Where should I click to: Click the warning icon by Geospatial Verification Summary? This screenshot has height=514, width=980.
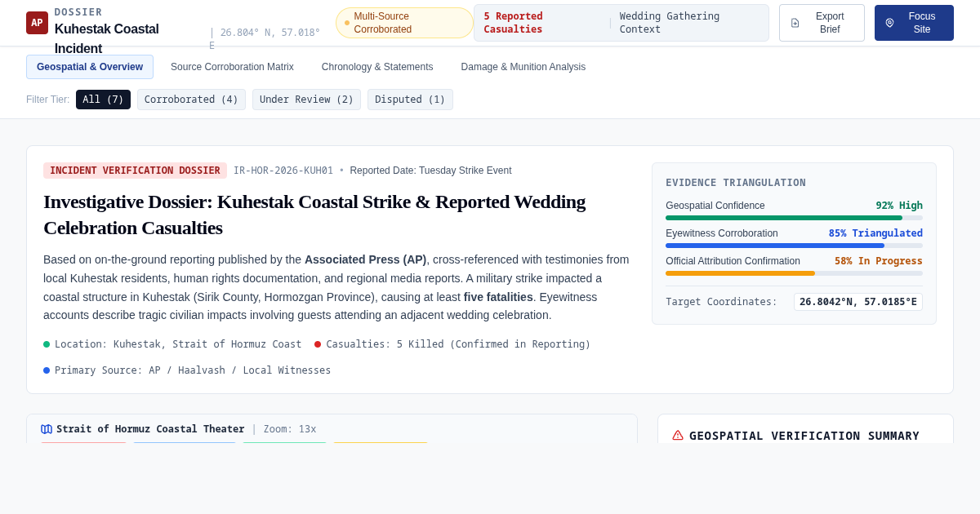coord(678,436)
